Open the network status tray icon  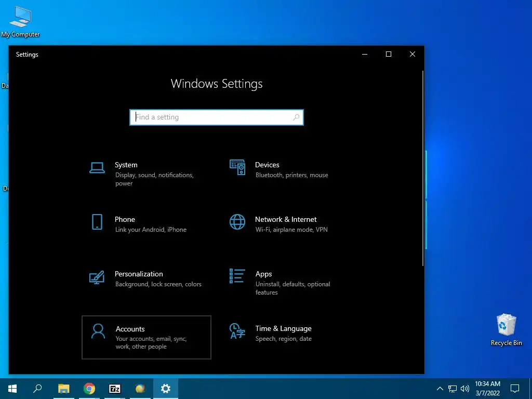pos(453,389)
